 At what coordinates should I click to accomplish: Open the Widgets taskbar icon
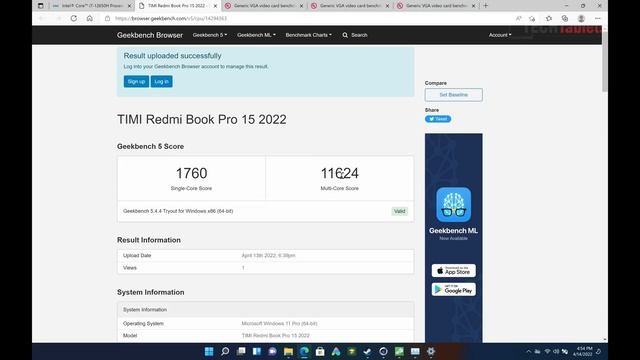pyautogui.click(x=257, y=351)
